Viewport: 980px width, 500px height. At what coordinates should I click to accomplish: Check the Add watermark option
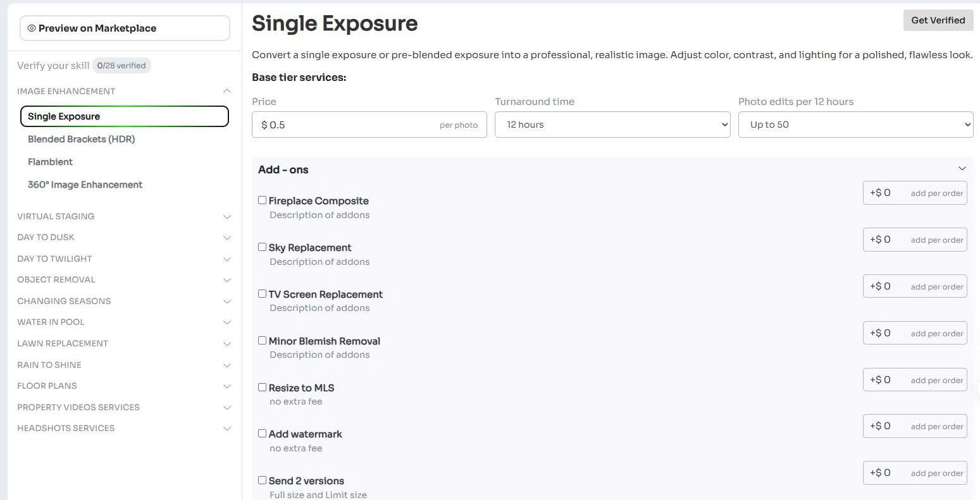pyautogui.click(x=262, y=433)
